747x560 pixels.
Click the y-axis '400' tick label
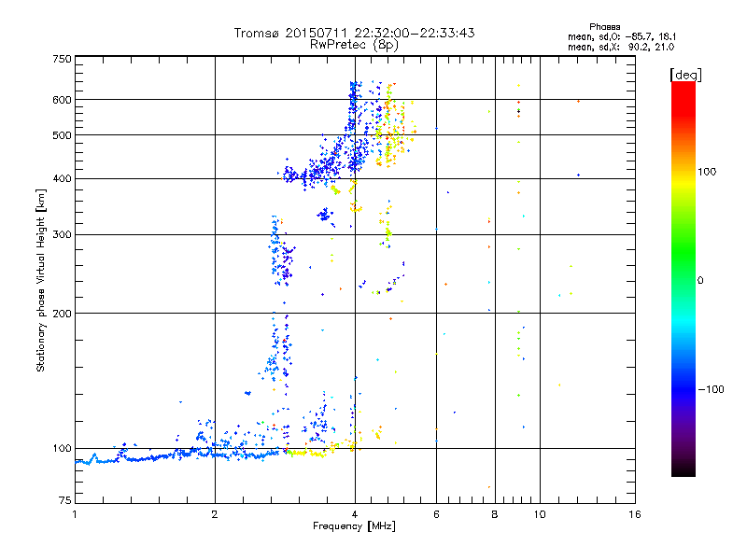click(x=62, y=178)
